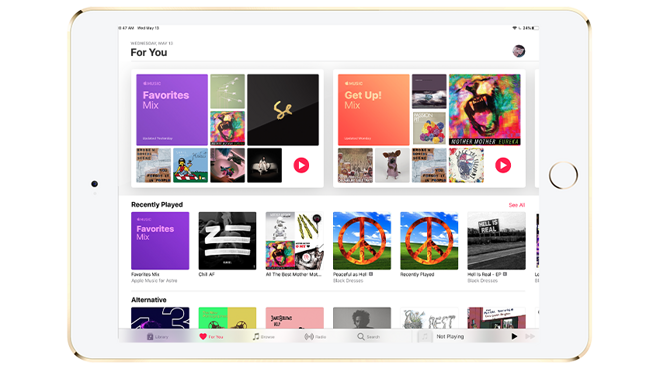Image resolution: width=660 pixels, height=369 pixels.
Task: Switch to the Browse tab
Action: (263, 337)
